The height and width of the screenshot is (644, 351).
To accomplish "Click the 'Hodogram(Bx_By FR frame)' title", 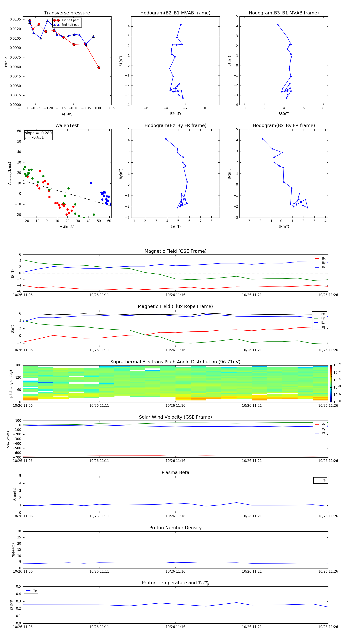I will tap(284, 125).
